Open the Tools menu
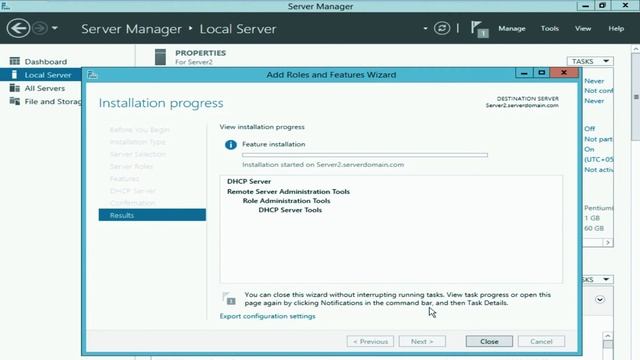The width and height of the screenshot is (640, 360). coord(549,28)
